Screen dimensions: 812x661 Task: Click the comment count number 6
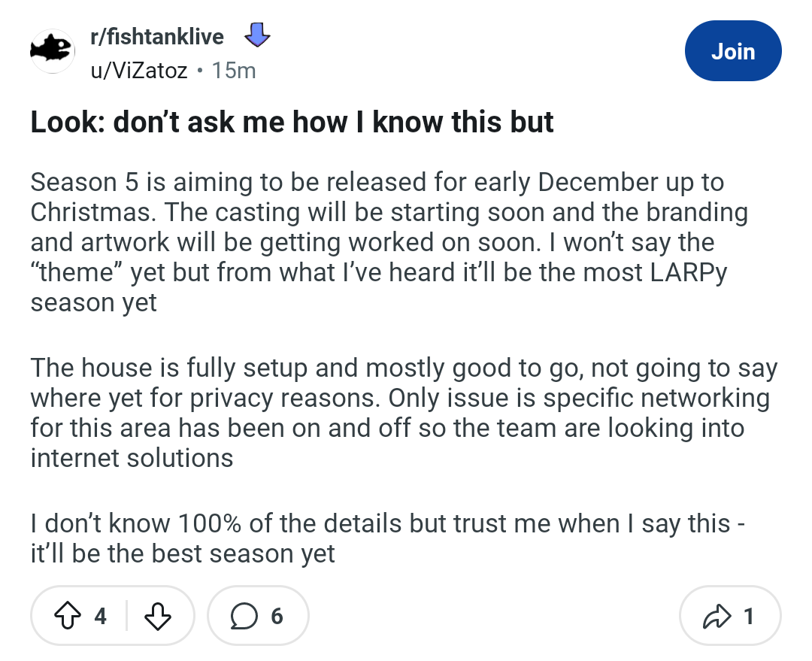coord(277,617)
